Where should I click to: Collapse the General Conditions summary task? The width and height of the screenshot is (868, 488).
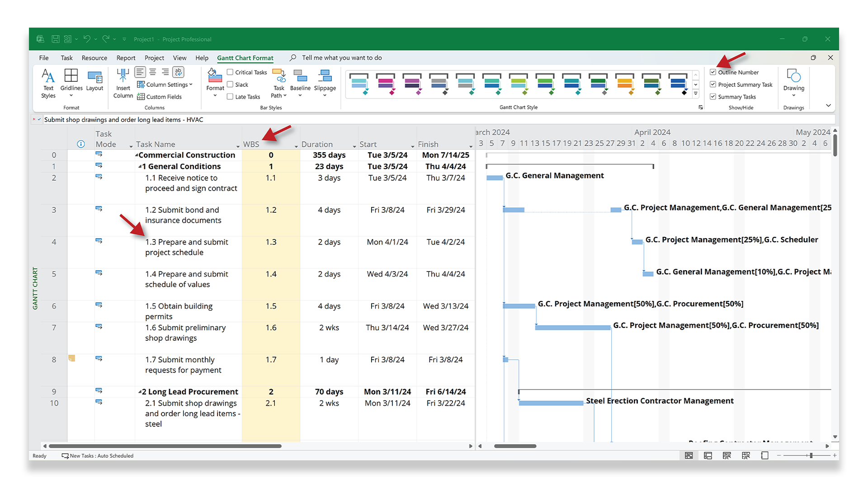tap(140, 167)
